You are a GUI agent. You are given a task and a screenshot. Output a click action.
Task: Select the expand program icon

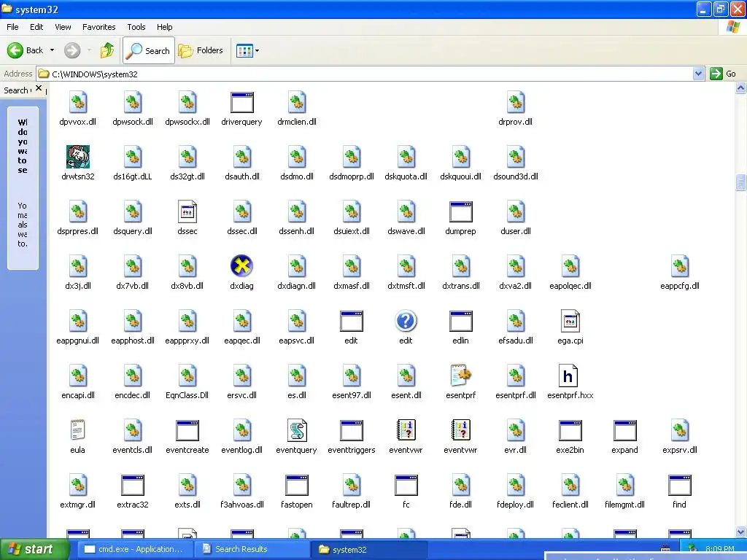(x=625, y=430)
